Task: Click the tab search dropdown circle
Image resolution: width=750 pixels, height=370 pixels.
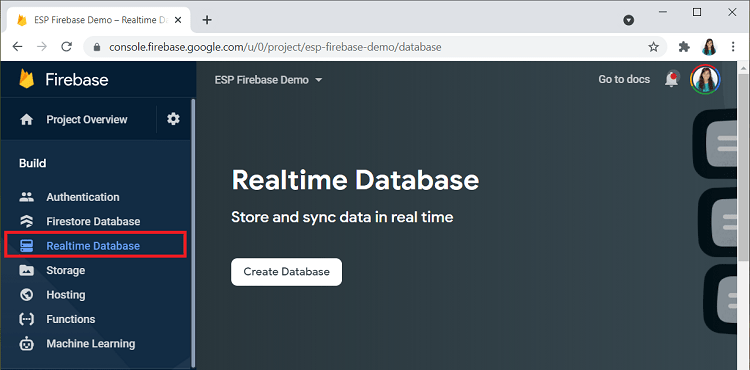Action: pos(629,20)
